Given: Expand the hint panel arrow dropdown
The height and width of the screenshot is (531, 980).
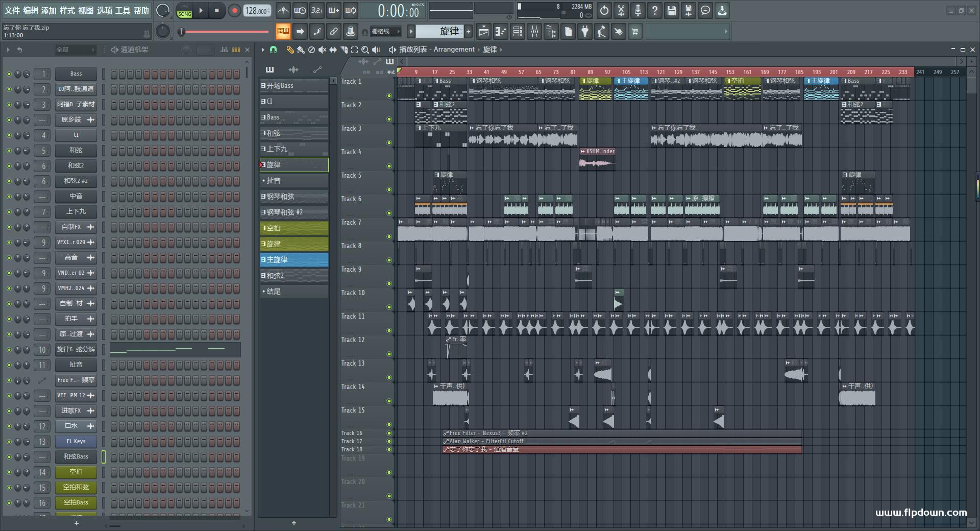Looking at the screenshot, I should (x=726, y=32).
